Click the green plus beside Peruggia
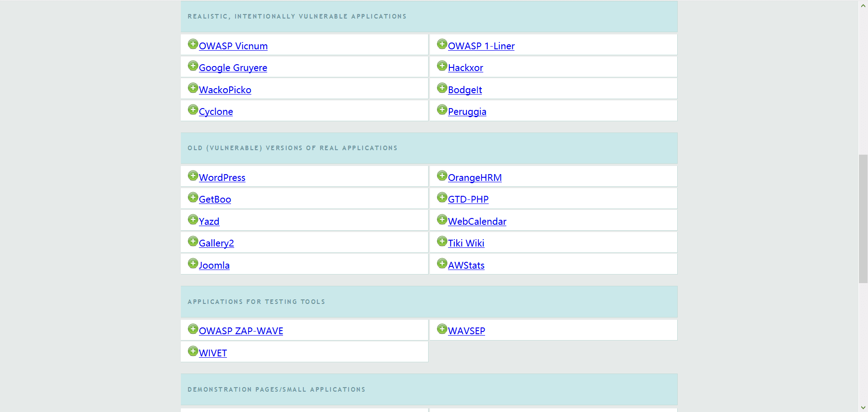This screenshot has height=412, width=868. (442, 109)
